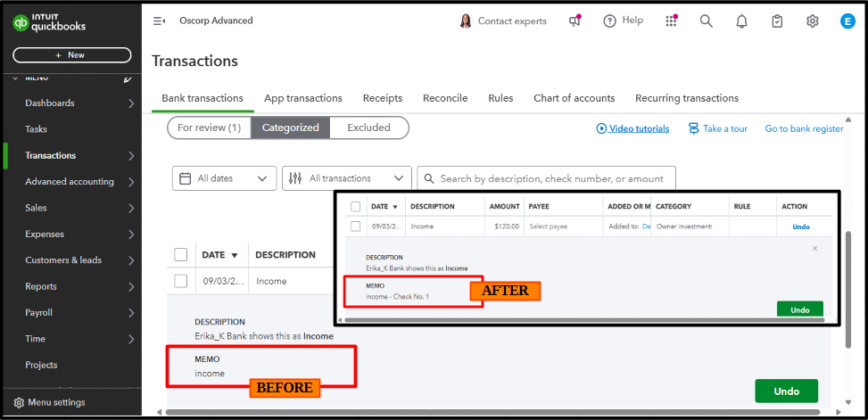
Task: Open the Chart of accounts tab
Action: coord(574,98)
